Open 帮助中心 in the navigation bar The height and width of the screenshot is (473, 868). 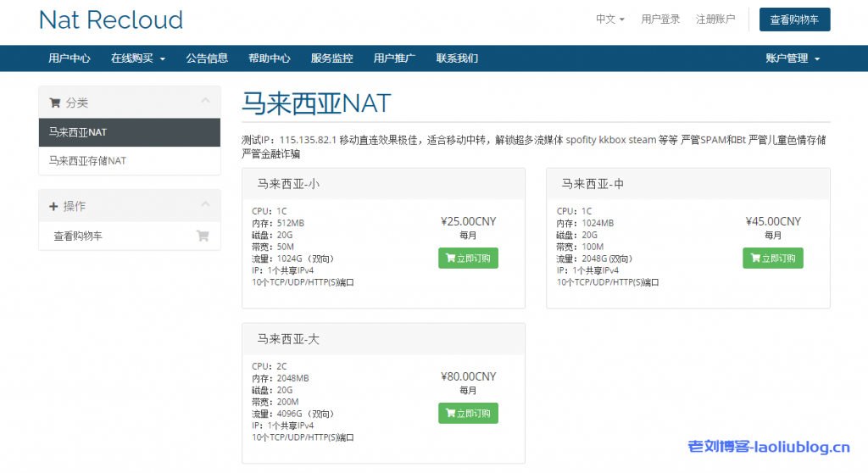click(x=269, y=58)
